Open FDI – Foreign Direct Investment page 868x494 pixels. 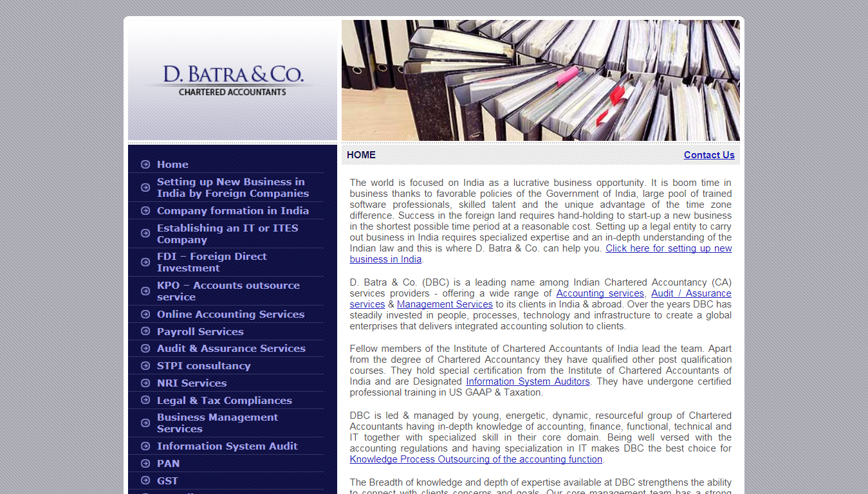click(x=211, y=262)
